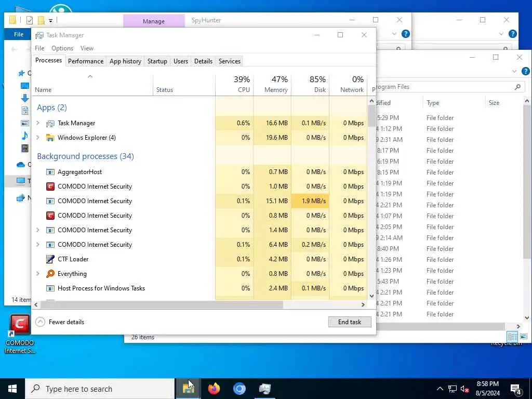The image size is (532, 399).
Task: Sort processes by Memory column
Action: [272, 85]
